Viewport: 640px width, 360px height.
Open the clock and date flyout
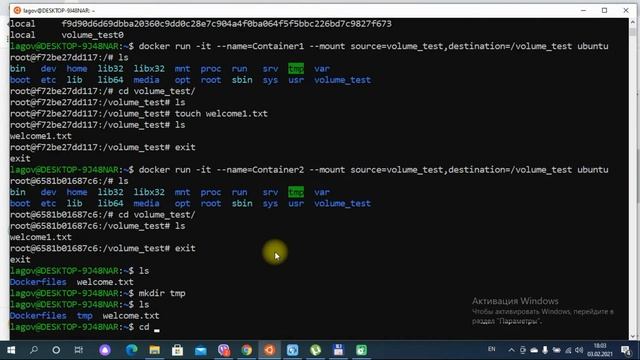point(600,350)
